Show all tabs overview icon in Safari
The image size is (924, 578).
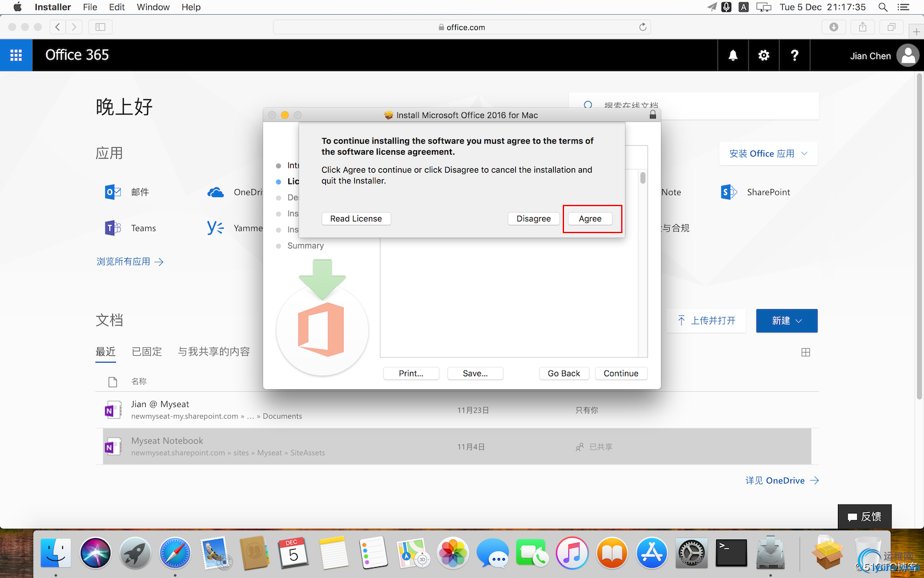click(x=891, y=27)
